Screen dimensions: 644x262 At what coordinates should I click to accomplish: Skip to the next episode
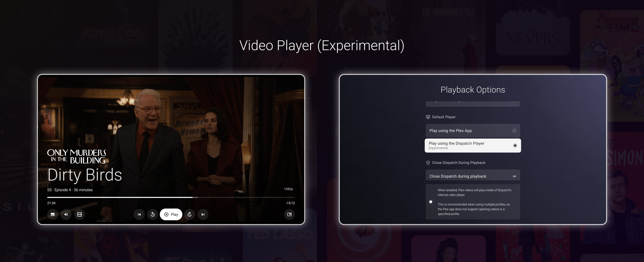[x=203, y=214]
